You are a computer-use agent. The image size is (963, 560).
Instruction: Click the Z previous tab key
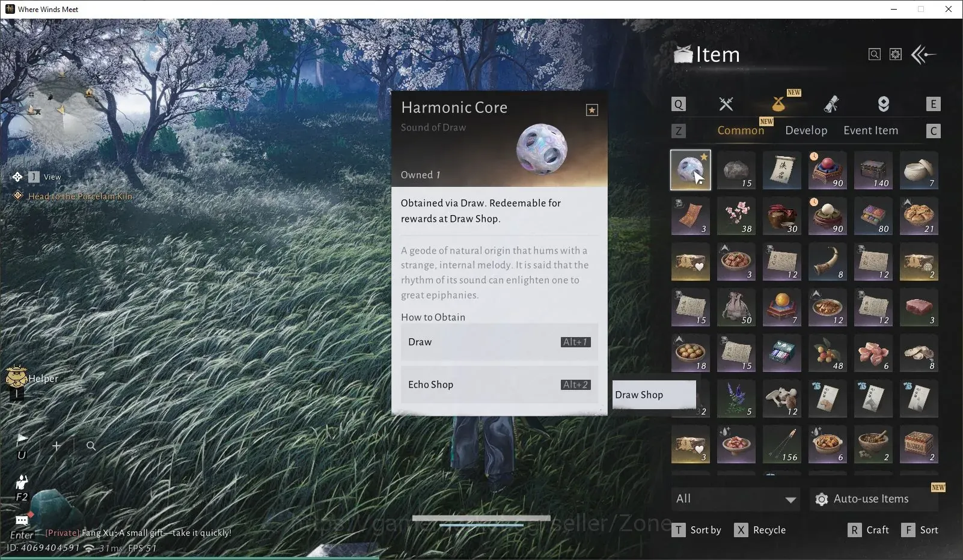(678, 131)
